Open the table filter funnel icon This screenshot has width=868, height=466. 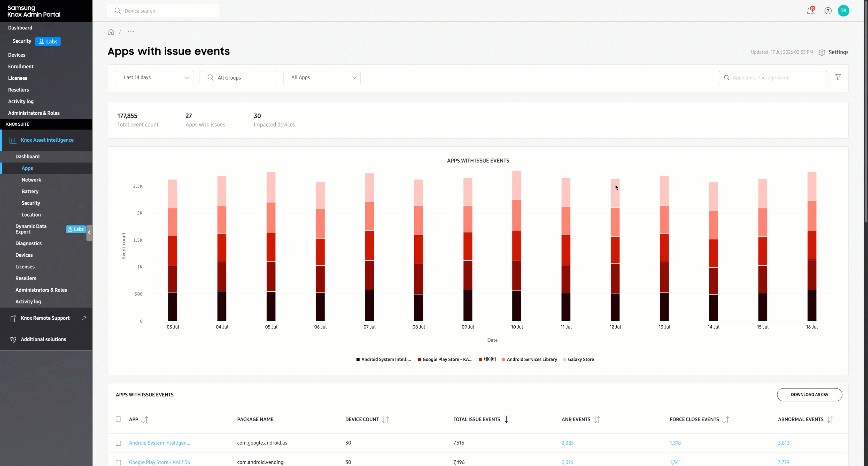838,77
